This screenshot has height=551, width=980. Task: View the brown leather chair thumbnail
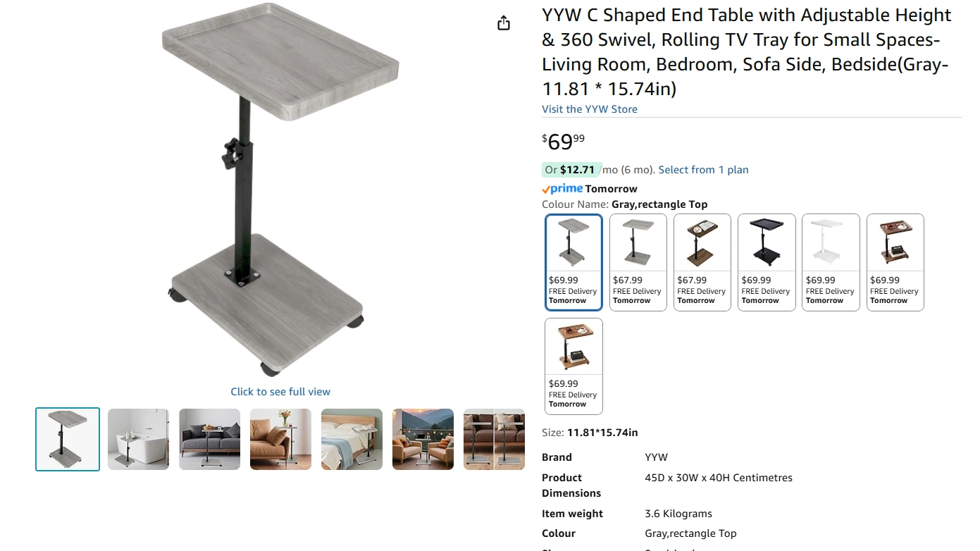(x=281, y=439)
